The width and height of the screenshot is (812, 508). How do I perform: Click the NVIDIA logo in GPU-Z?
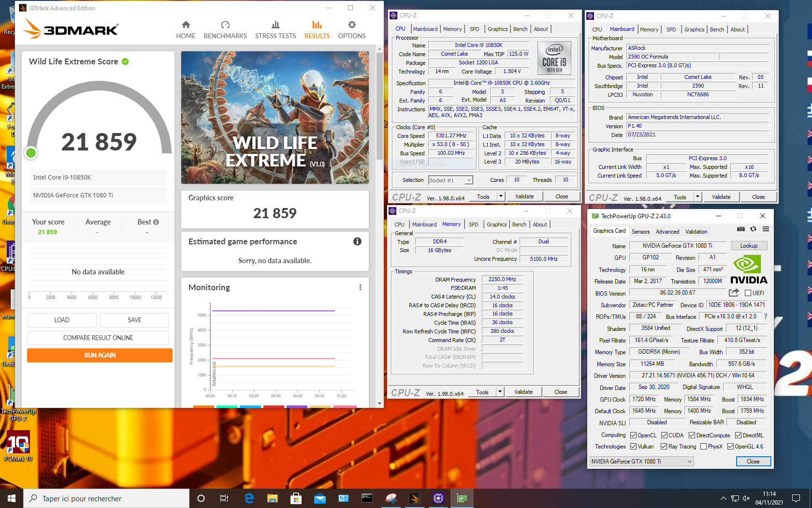click(749, 270)
